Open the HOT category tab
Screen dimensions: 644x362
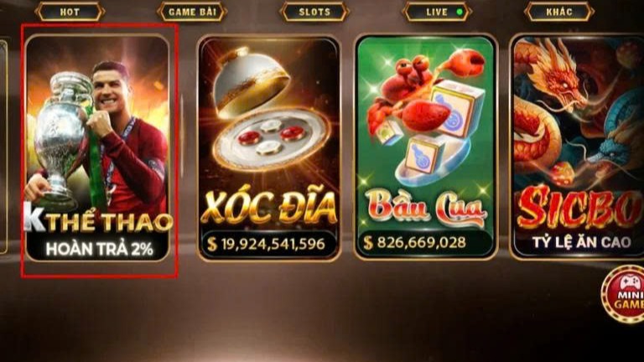tap(70, 12)
